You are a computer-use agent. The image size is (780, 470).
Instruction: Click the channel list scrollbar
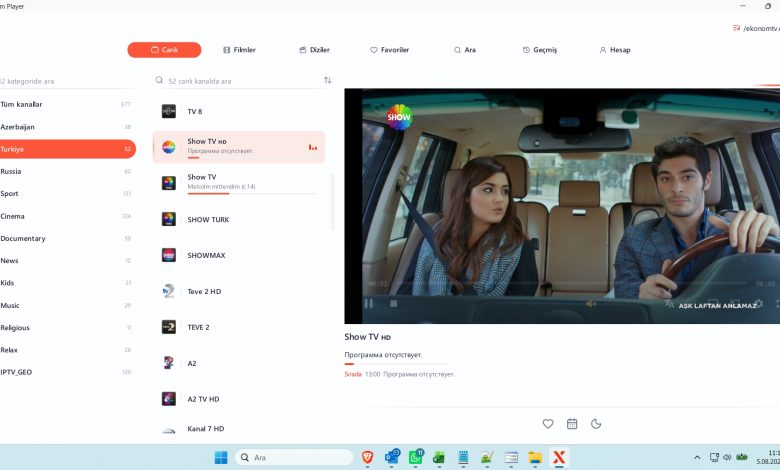[332, 201]
